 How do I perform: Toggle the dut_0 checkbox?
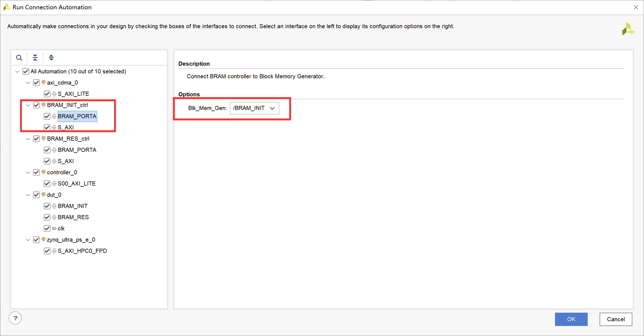pos(36,195)
